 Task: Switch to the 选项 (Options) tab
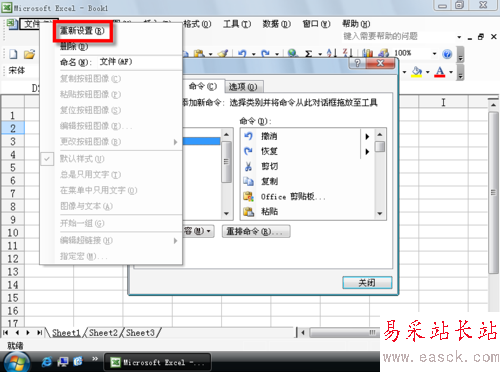click(x=243, y=87)
